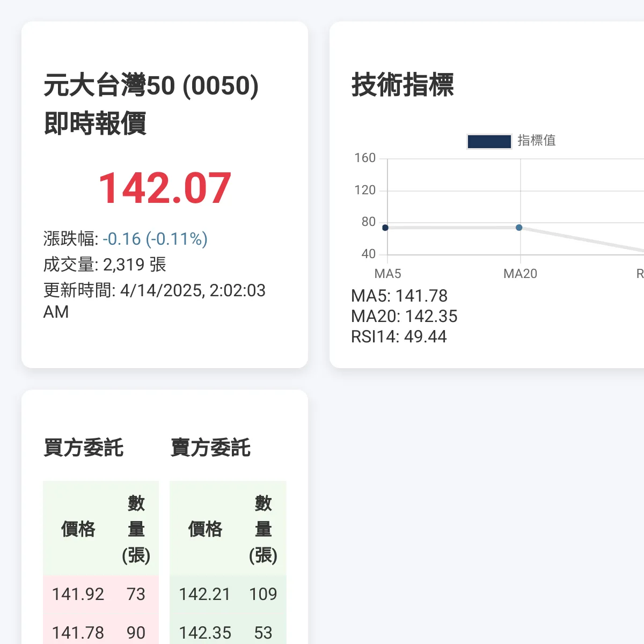Toggle the 指標值 legend label in chart

pyautogui.click(x=536, y=141)
